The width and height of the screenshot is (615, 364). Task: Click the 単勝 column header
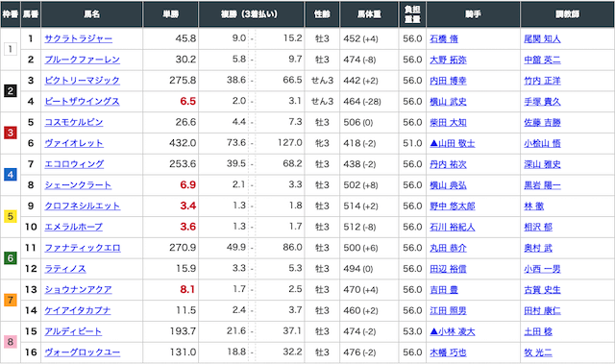pyautogui.click(x=171, y=14)
